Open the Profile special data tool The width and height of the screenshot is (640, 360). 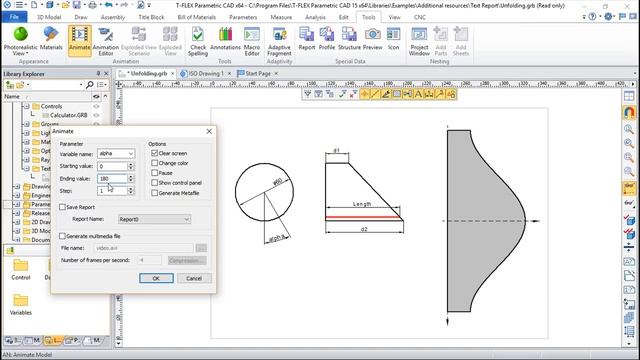(x=327, y=39)
